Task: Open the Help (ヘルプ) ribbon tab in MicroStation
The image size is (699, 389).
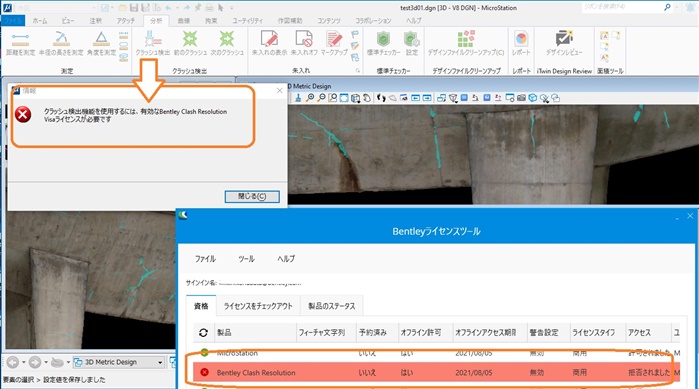Action: (x=413, y=20)
